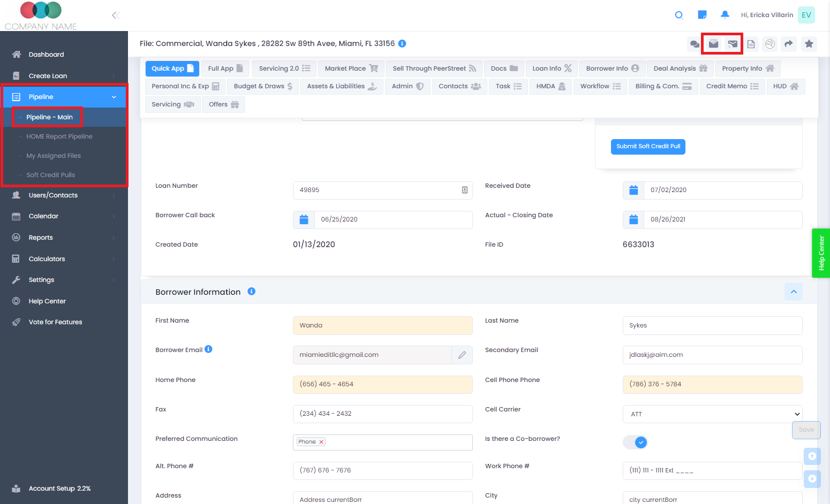
Task: Click the search magnifier icon in header
Action: click(678, 15)
